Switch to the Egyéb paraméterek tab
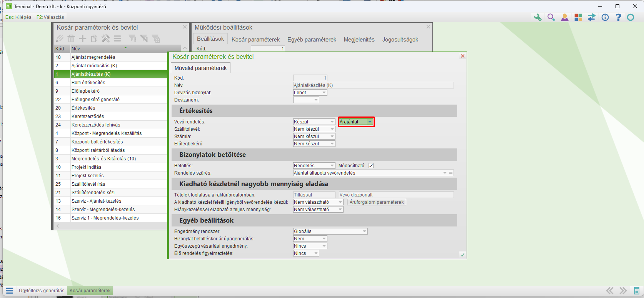644x298 pixels. coord(312,40)
